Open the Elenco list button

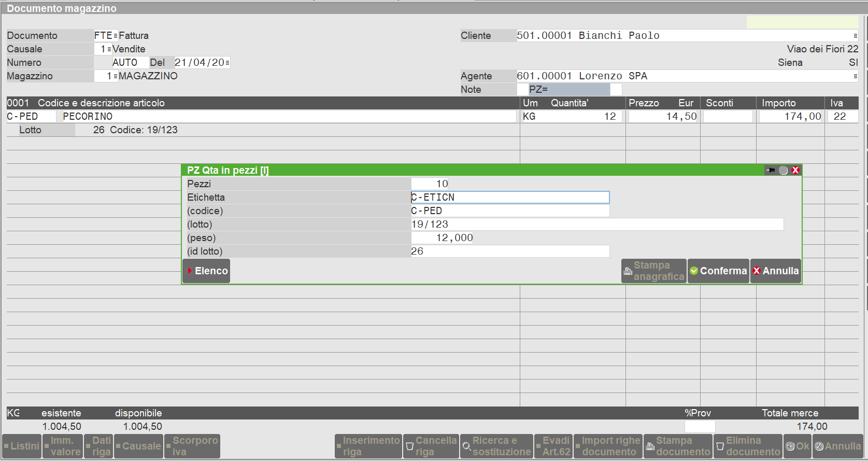[x=206, y=271]
